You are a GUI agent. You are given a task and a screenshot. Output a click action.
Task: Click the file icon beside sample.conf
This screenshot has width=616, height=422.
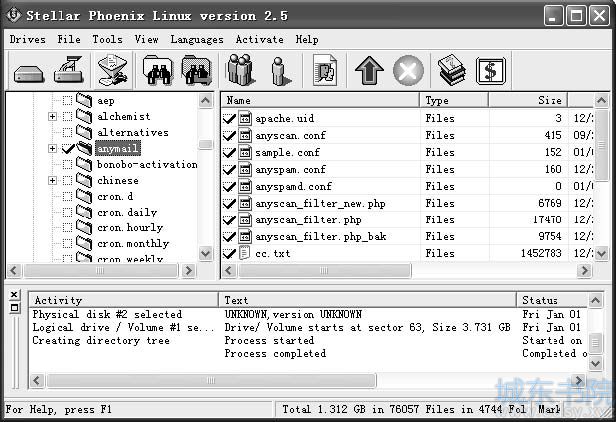(x=245, y=152)
